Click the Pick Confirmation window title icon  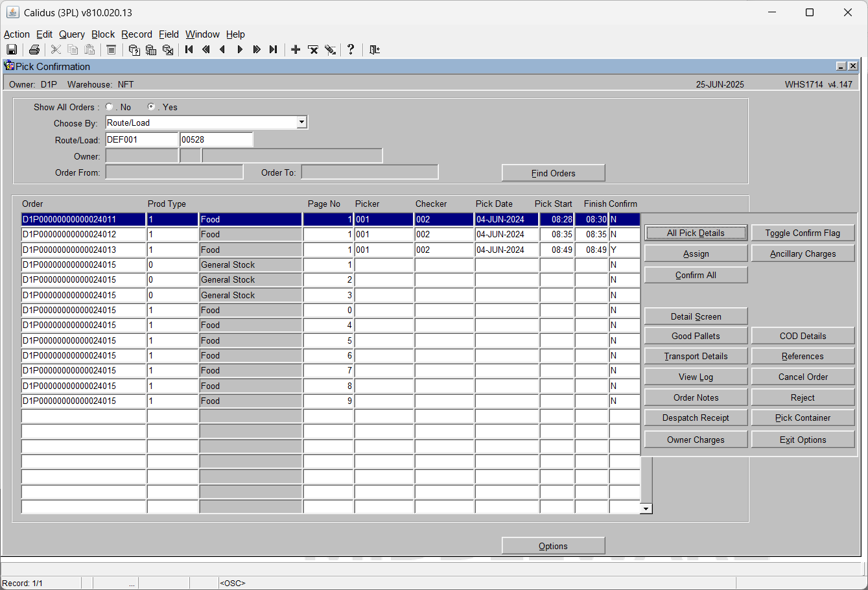pos(9,65)
